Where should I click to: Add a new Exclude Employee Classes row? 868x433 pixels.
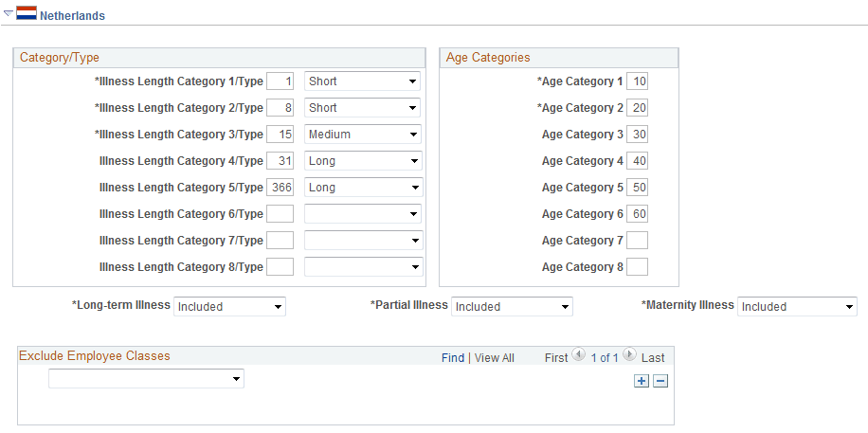pyautogui.click(x=642, y=380)
